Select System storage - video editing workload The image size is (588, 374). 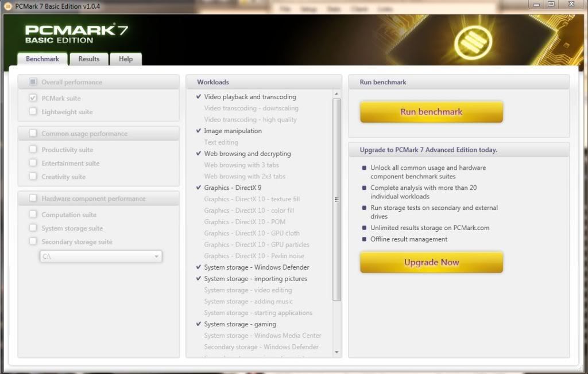pos(248,290)
